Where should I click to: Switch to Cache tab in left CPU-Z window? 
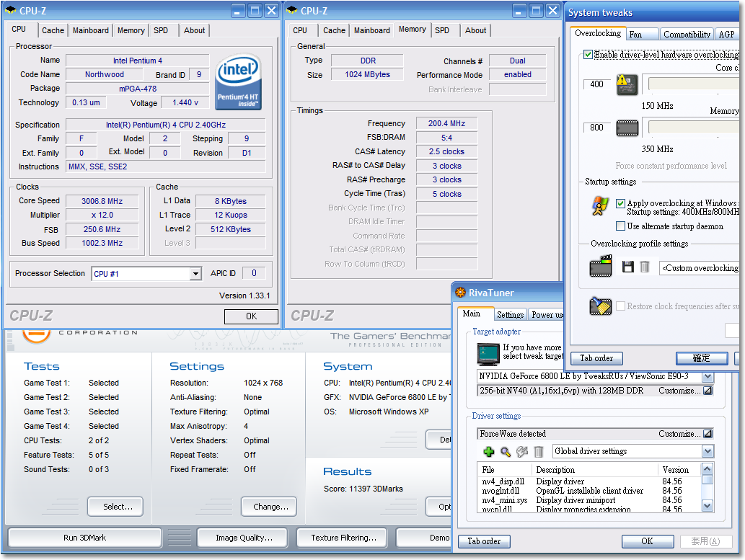(x=53, y=30)
